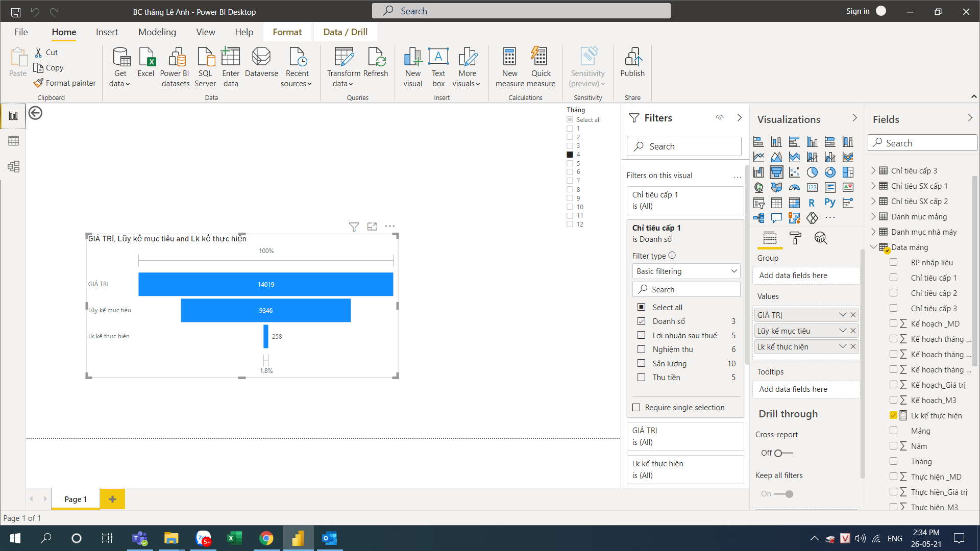The image size is (980, 551).
Task: Select the R script visual icon
Action: coord(812,203)
